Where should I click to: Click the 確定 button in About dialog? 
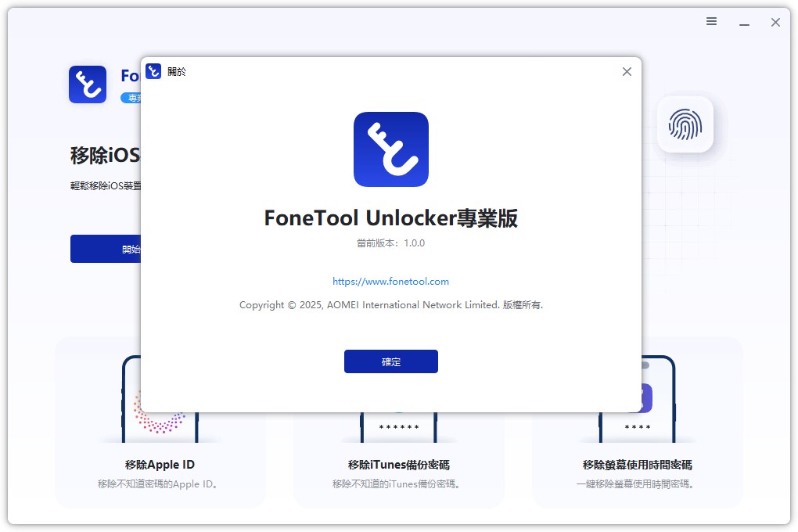coord(391,361)
